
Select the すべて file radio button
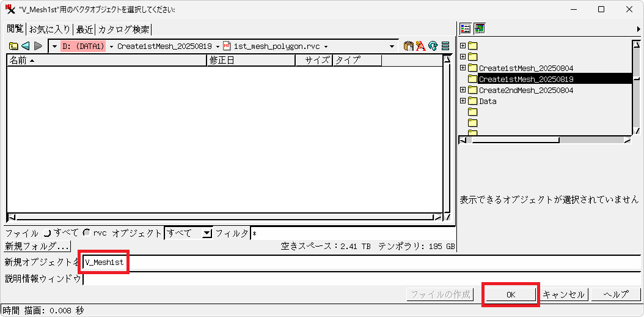47,233
